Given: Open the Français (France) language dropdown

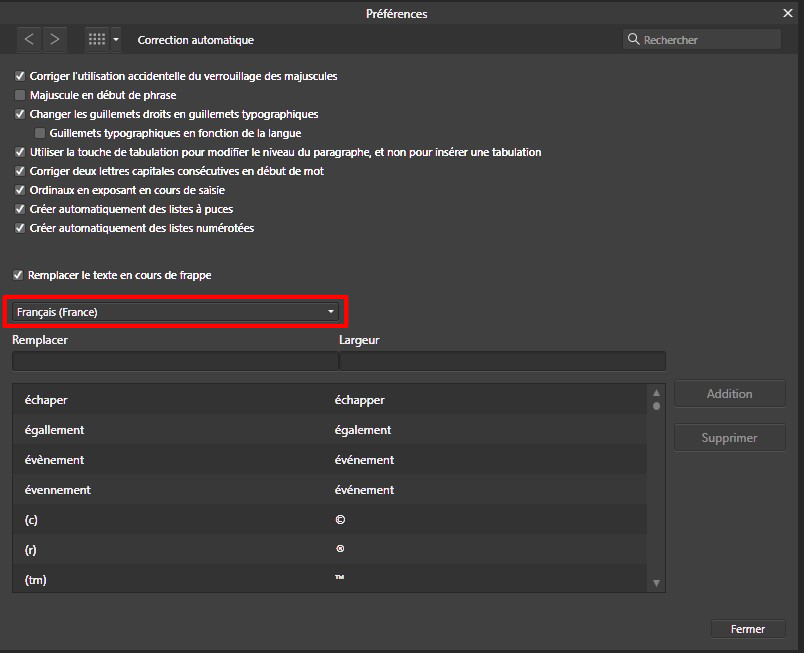Looking at the screenshot, I should (175, 312).
